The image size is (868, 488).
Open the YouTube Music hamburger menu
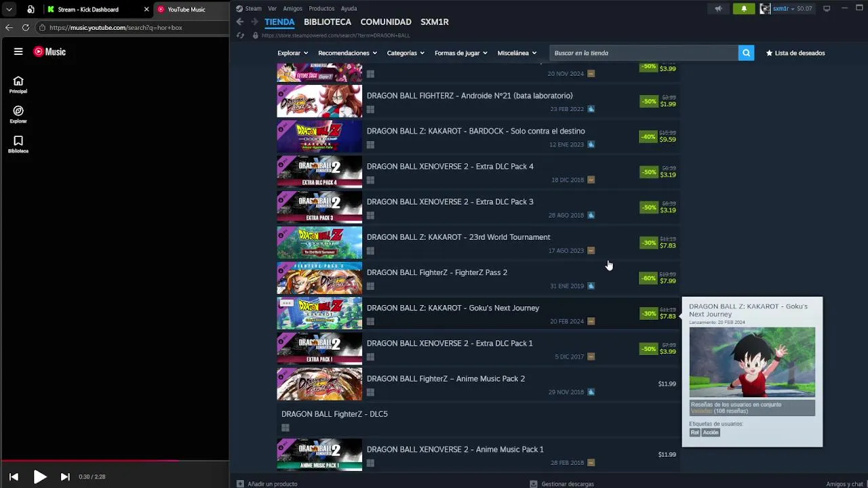tap(18, 52)
